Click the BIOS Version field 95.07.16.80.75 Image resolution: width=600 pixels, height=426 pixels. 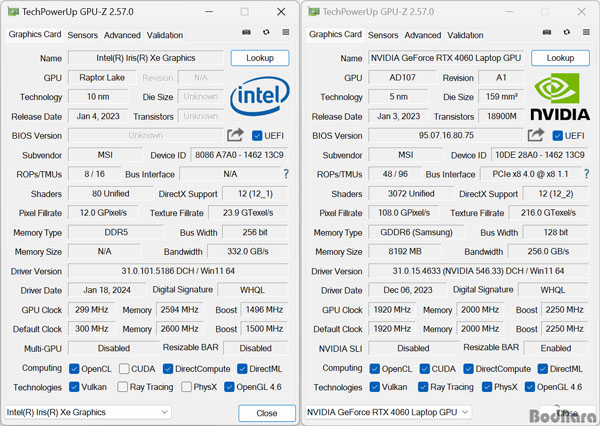tap(446, 135)
